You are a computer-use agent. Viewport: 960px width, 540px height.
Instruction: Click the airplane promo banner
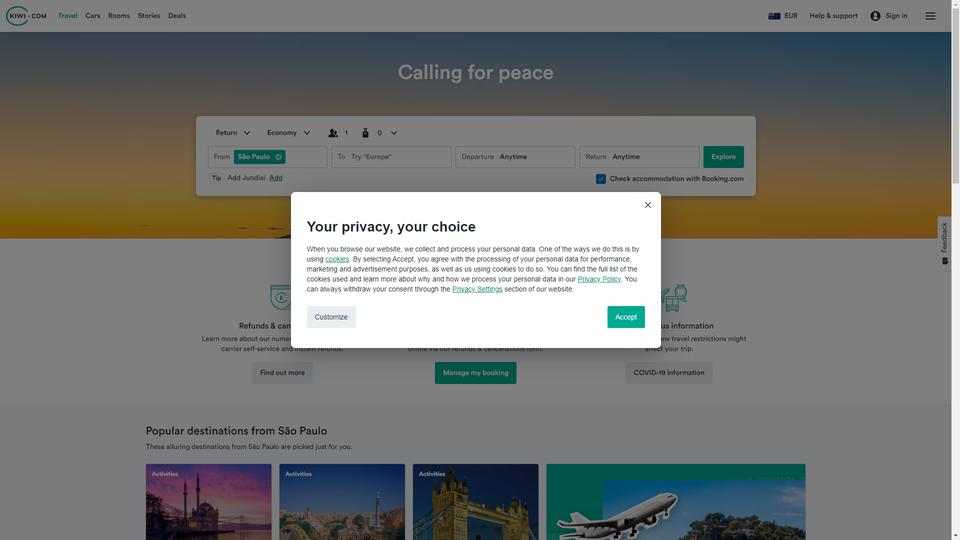click(676, 502)
